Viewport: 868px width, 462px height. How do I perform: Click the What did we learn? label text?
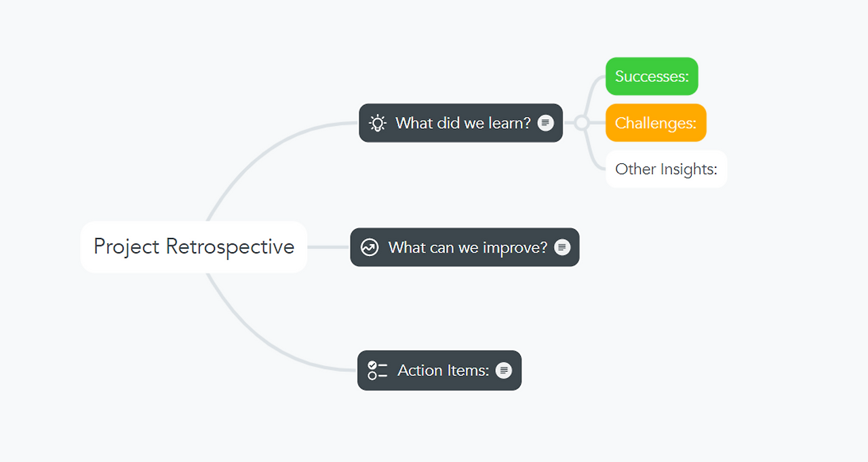click(x=463, y=123)
